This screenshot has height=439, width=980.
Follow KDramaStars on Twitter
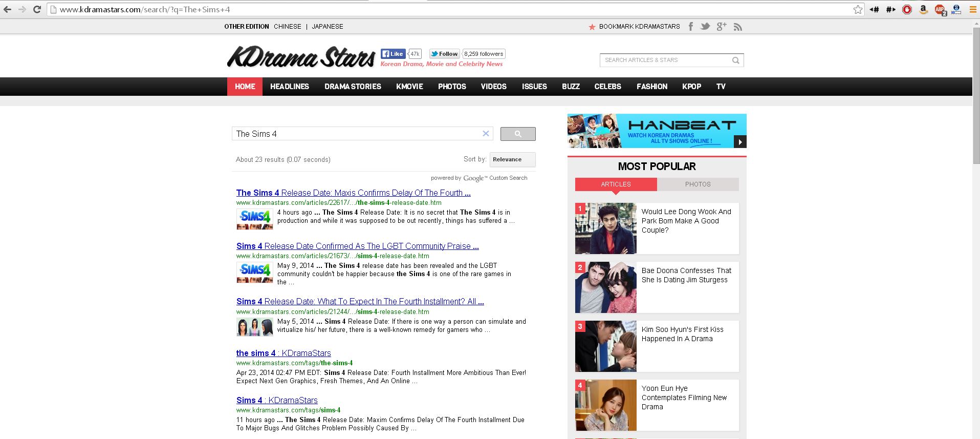pyautogui.click(x=444, y=54)
